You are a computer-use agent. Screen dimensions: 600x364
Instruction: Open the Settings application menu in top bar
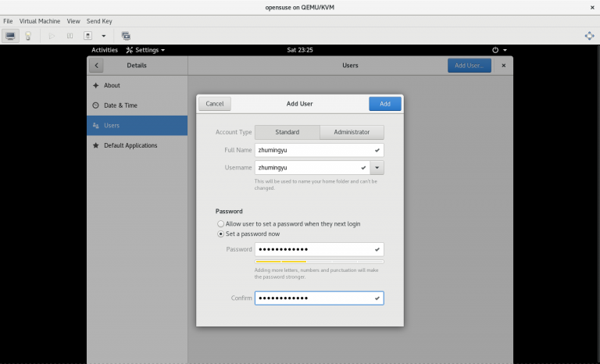145,50
